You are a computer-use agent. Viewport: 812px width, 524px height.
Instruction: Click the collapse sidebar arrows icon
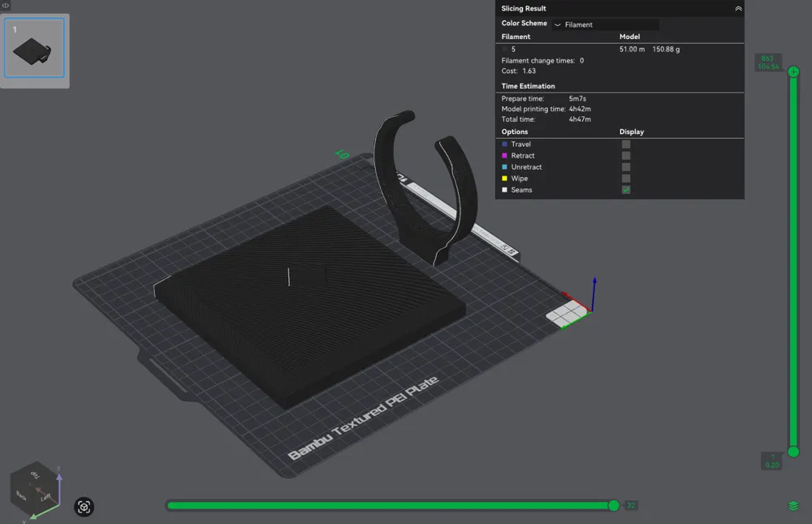[6, 5]
